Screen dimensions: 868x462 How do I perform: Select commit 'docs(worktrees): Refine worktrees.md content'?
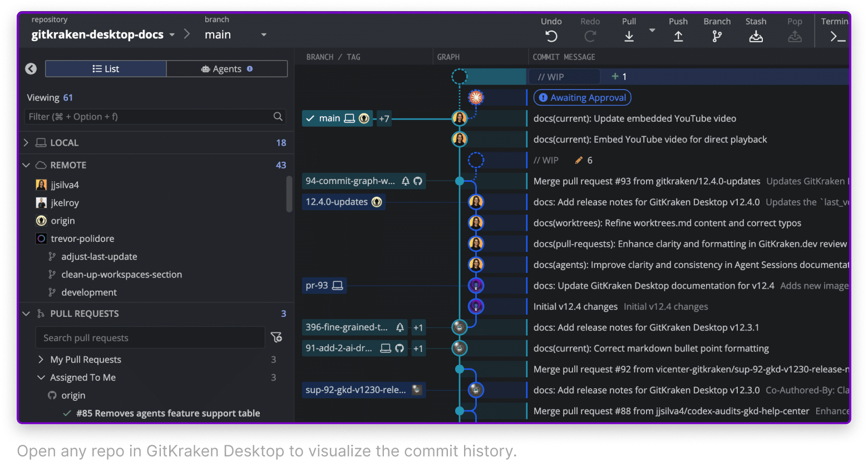[667, 223]
